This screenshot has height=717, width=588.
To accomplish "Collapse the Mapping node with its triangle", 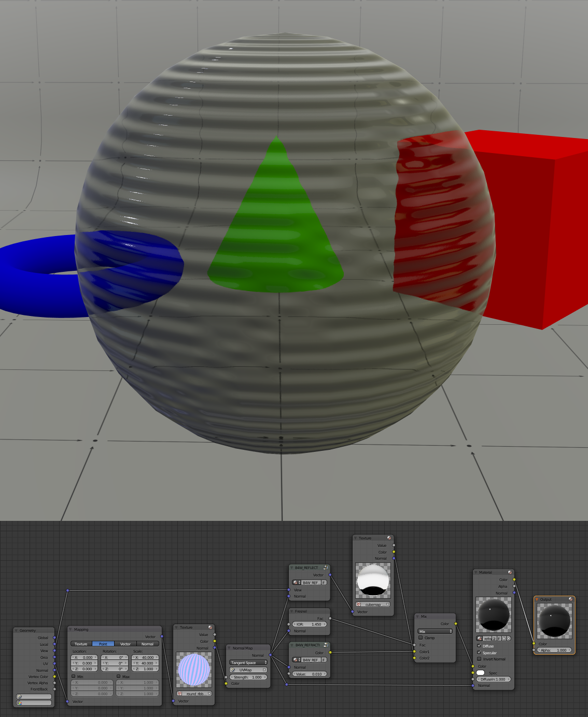I will (71, 629).
